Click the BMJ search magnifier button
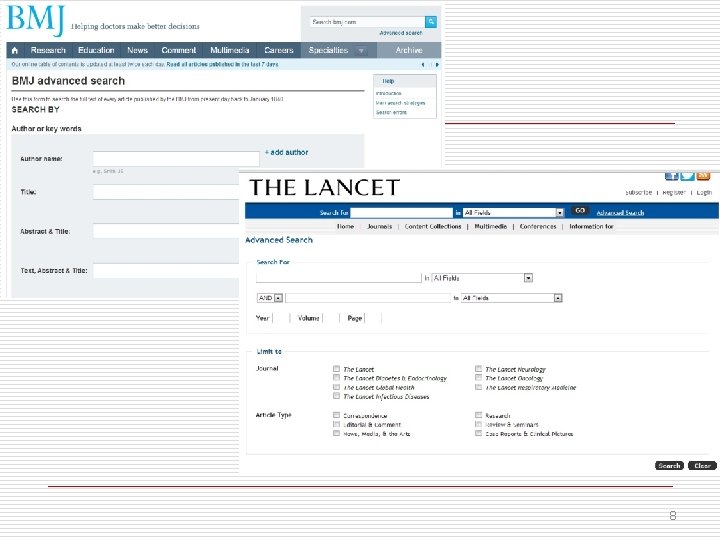Image resolution: width=720 pixels, height=540 pixels. tap(431, 22)
